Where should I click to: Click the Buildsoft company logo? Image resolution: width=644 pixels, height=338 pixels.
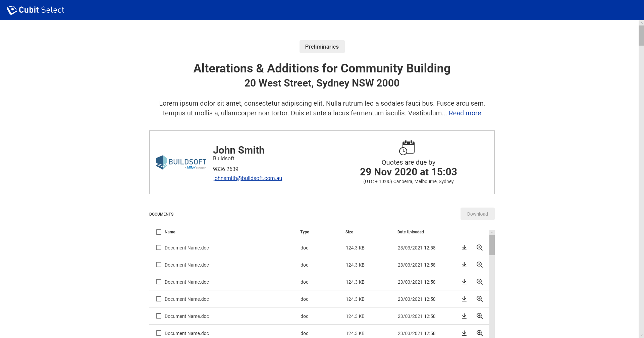181,163
